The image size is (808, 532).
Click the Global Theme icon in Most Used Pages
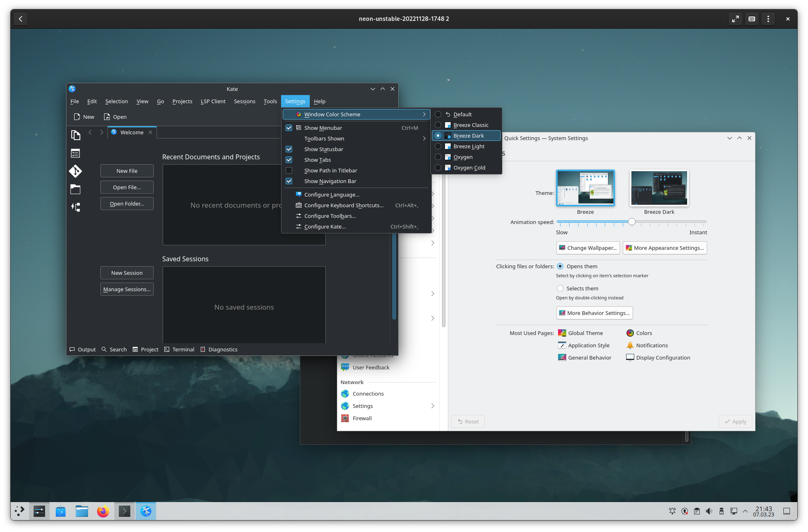pos(562,333)
